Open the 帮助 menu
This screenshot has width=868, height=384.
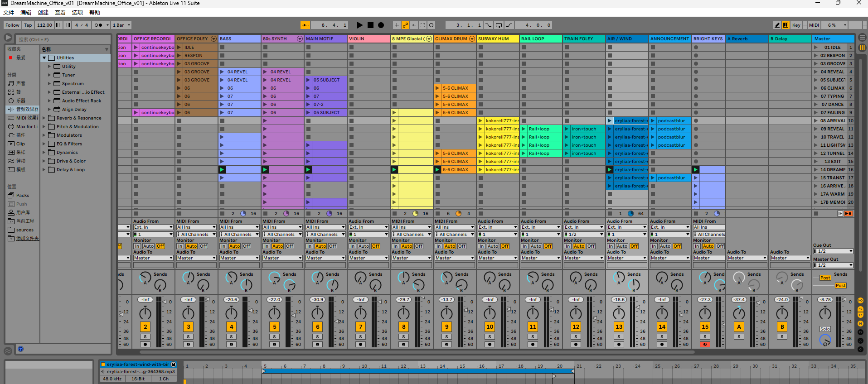pyautogui.click(x=94, y=13)
